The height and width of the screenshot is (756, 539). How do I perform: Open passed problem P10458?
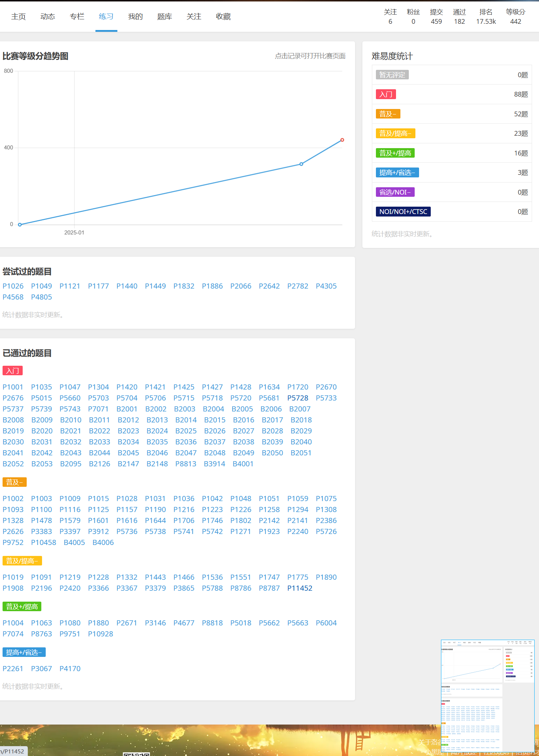click(x=44, y=542)
